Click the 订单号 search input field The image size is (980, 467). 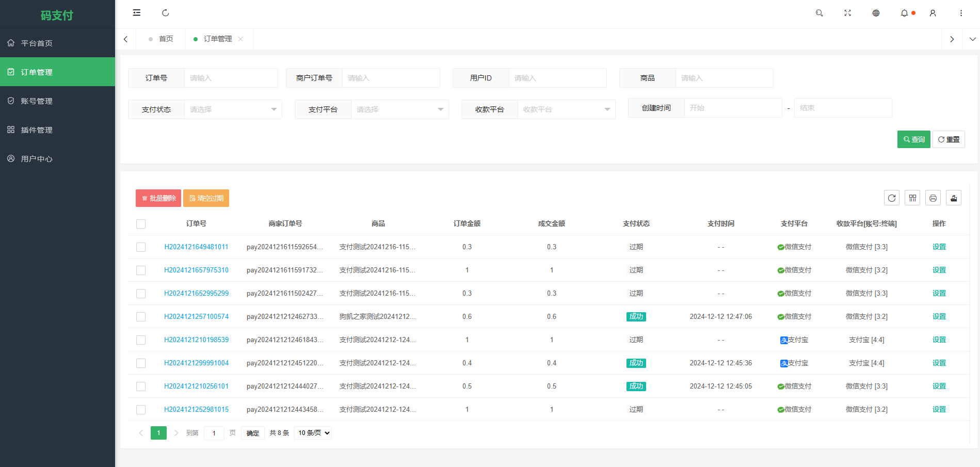(231, 78)
